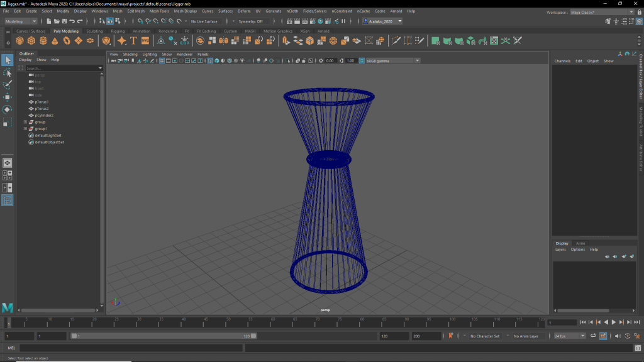This screenshot has height=362, width=644.
Task: Expand the group node in Outliner
Action: pos(25,122)
